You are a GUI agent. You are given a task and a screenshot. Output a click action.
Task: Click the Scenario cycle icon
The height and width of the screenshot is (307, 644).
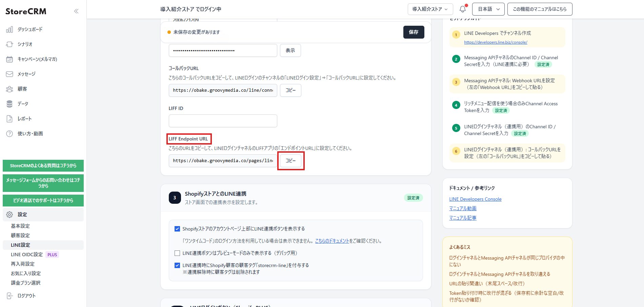tap(9, 44)
